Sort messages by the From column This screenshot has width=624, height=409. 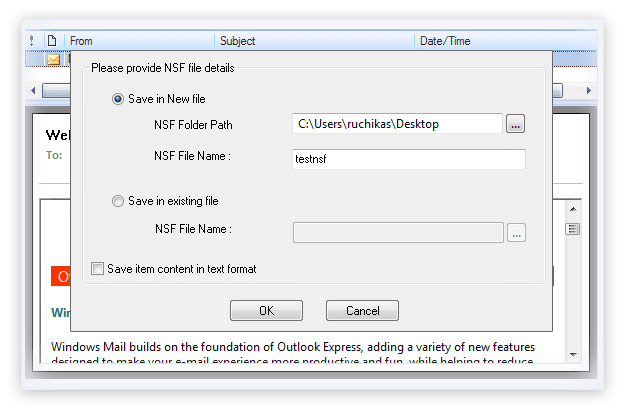coord(139,41)
